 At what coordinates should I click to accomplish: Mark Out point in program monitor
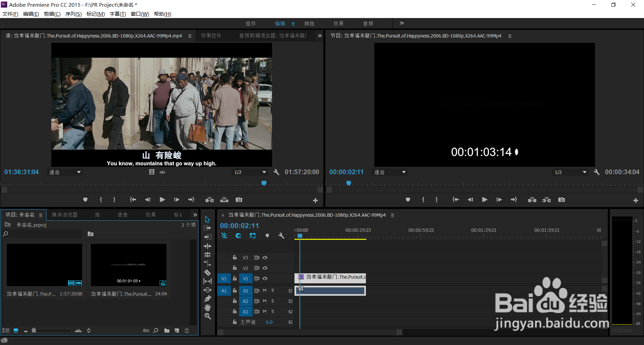tap(436, 200)
